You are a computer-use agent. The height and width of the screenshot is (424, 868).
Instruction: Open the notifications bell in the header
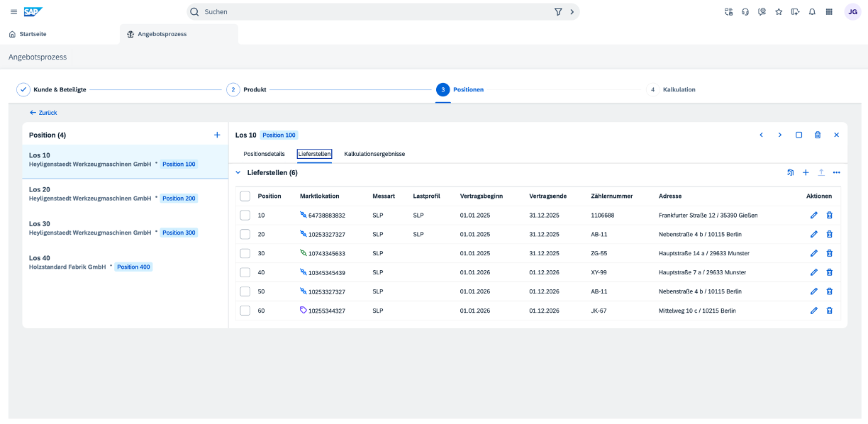pyautogui.click(x=812, y=12)
